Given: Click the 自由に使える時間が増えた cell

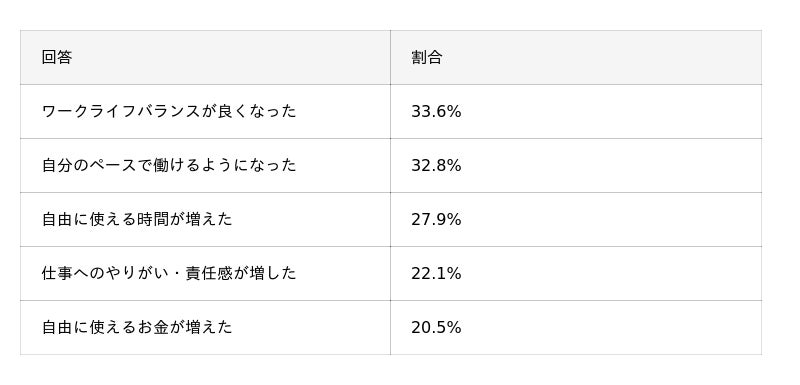Looking at the screenshot, I should (205, 220).
